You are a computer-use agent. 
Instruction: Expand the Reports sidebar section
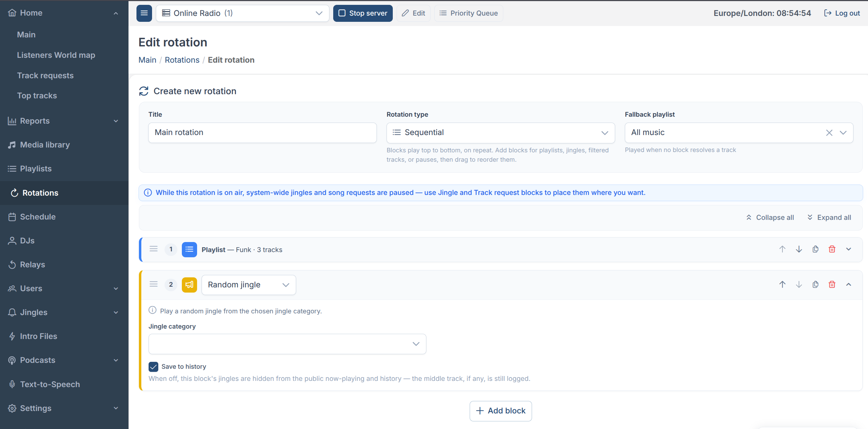116,121
